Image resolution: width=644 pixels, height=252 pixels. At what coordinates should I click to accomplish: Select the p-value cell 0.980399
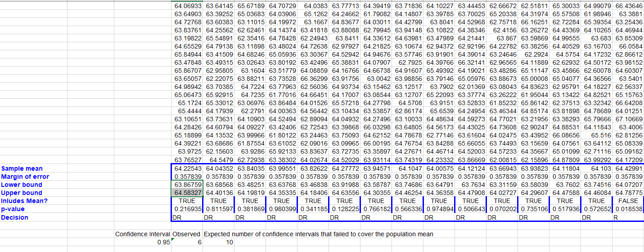click(x=282, y=209)
